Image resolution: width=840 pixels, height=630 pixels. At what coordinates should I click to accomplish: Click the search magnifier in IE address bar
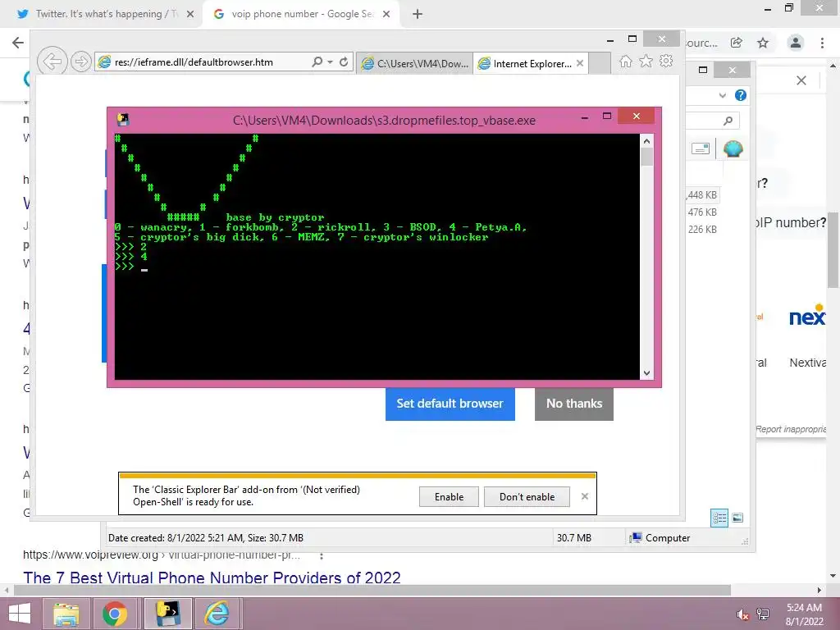pyautogui.click(x=317, y=62)
